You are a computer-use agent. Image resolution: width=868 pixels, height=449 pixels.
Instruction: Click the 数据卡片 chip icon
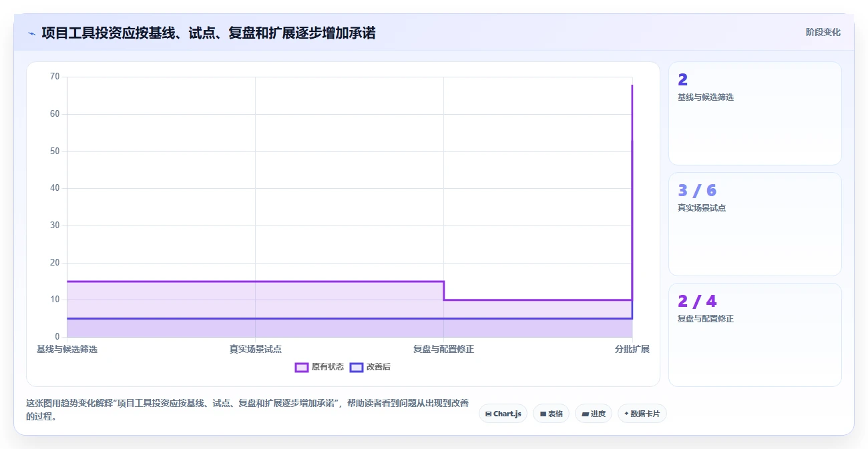coord(626,414)
